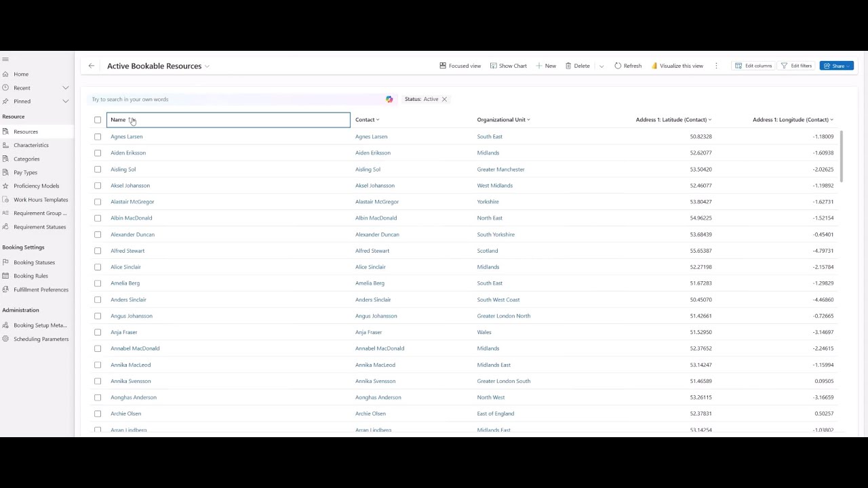Viewport: 868px width, 488px height.
Task: Toggle the select all rows checkbox
Action: pyautogui.click(x=98, y=120)
